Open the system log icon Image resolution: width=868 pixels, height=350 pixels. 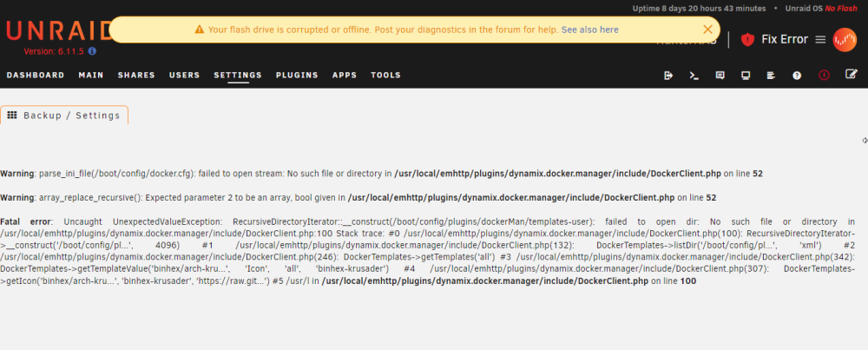pyautogui.click(x=771, y=76)
